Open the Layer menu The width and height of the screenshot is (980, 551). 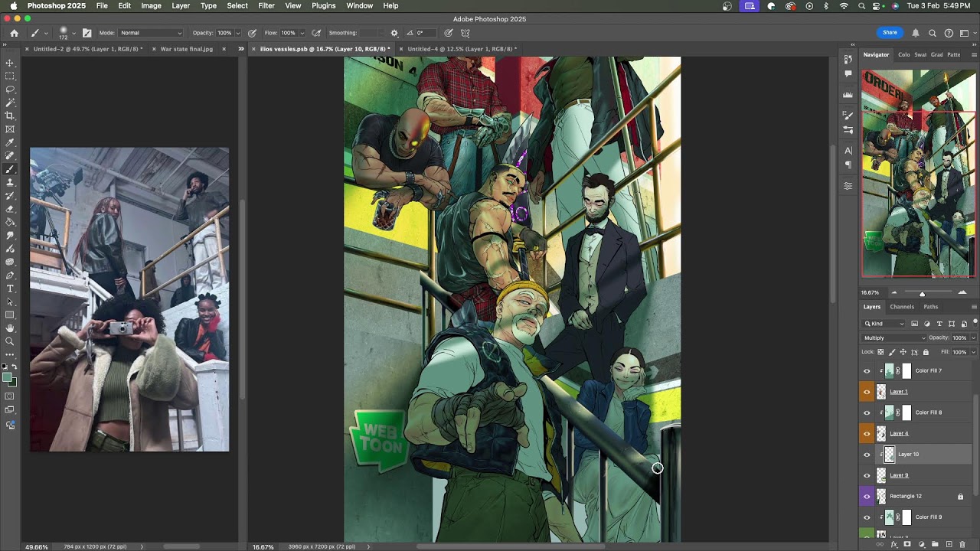point(181,5)
